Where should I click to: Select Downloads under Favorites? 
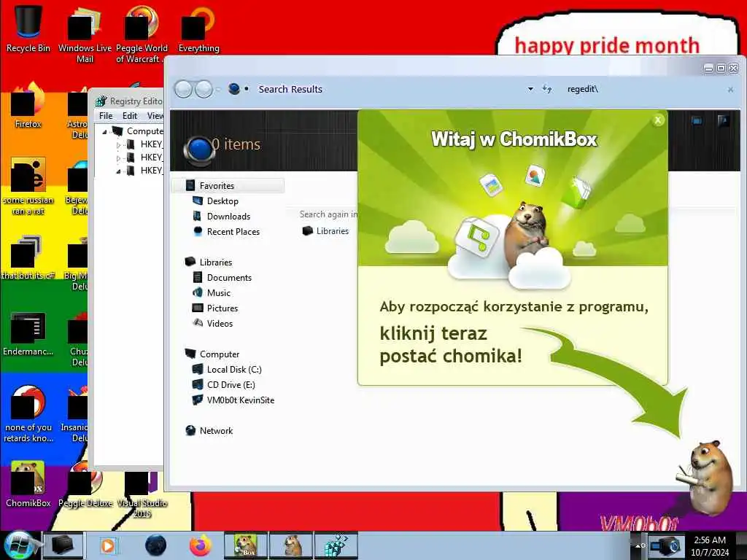[x=228, y=216]
